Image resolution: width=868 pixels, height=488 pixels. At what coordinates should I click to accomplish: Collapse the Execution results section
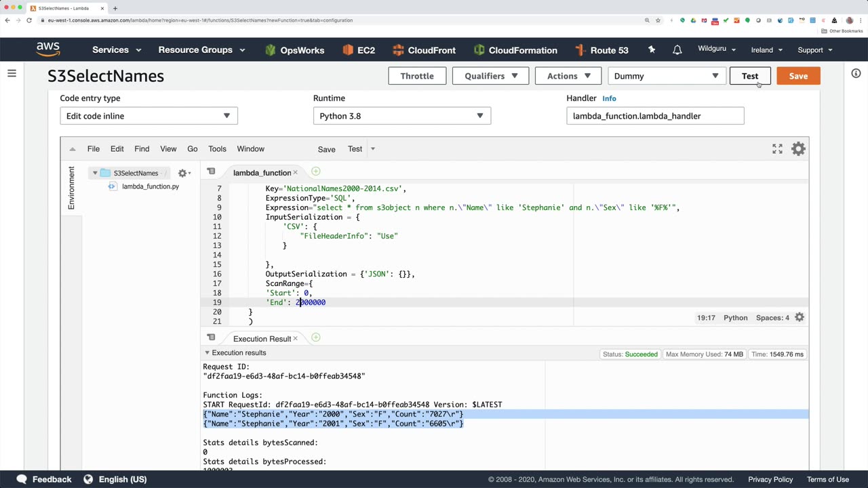[x=207, y=353]
